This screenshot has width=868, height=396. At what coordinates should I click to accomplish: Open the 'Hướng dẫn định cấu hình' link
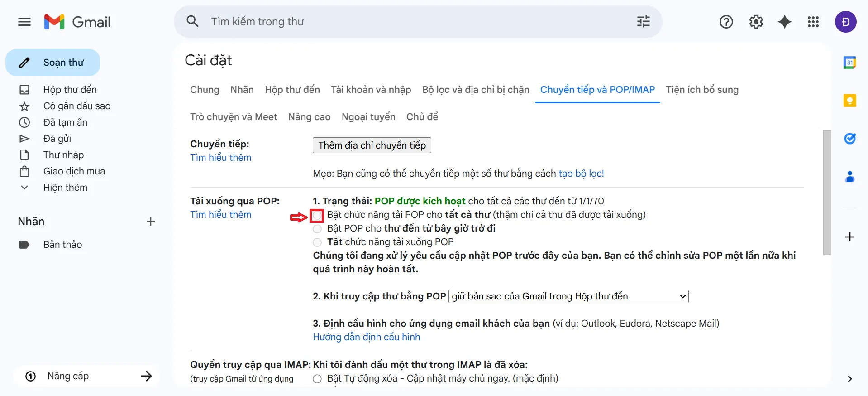(366, 337)
